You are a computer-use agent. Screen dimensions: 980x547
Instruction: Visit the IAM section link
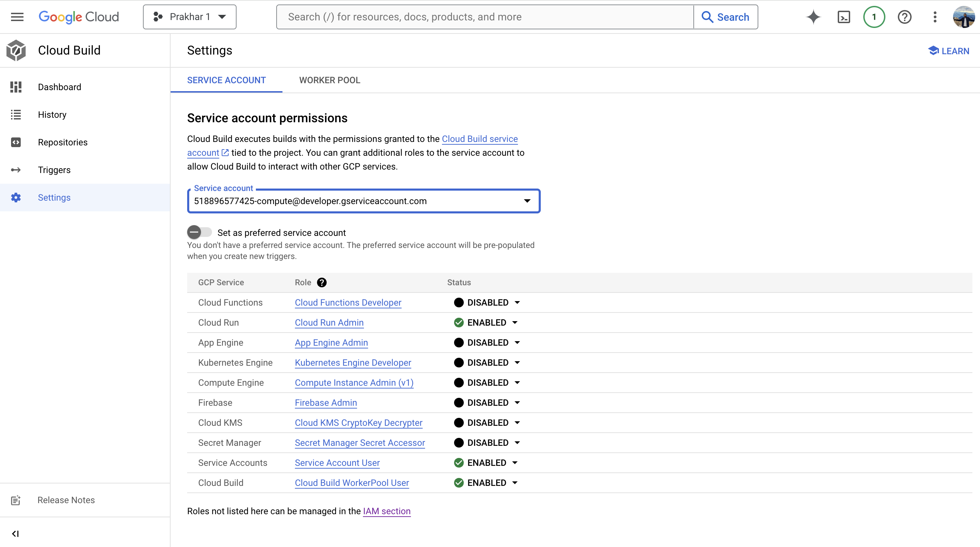point(386,511)
